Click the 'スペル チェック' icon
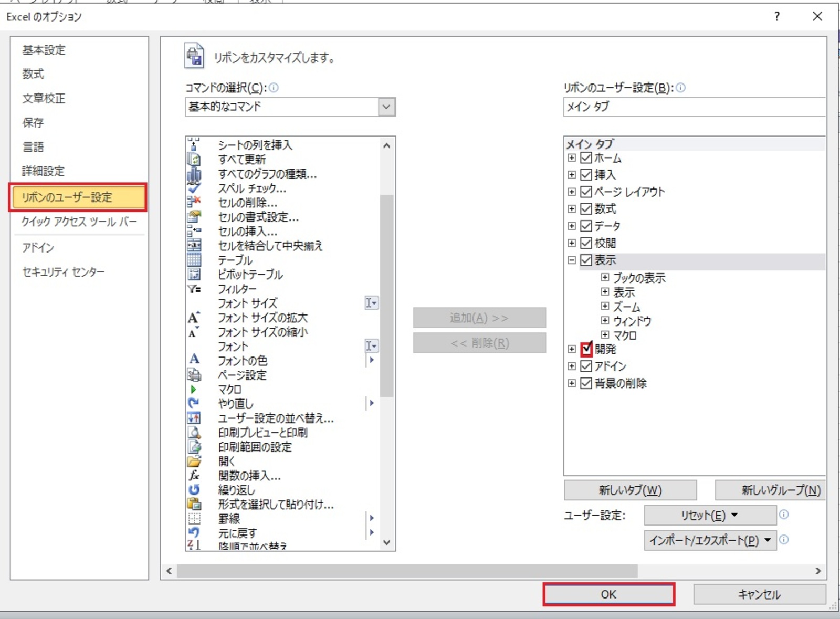 coord(194,187)
